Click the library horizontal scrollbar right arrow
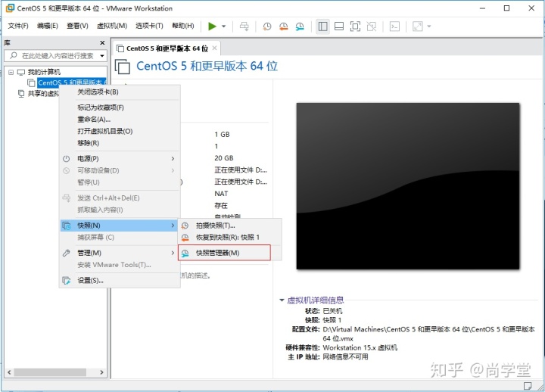Screen dimensions: 545x392 tap(101, 372)
